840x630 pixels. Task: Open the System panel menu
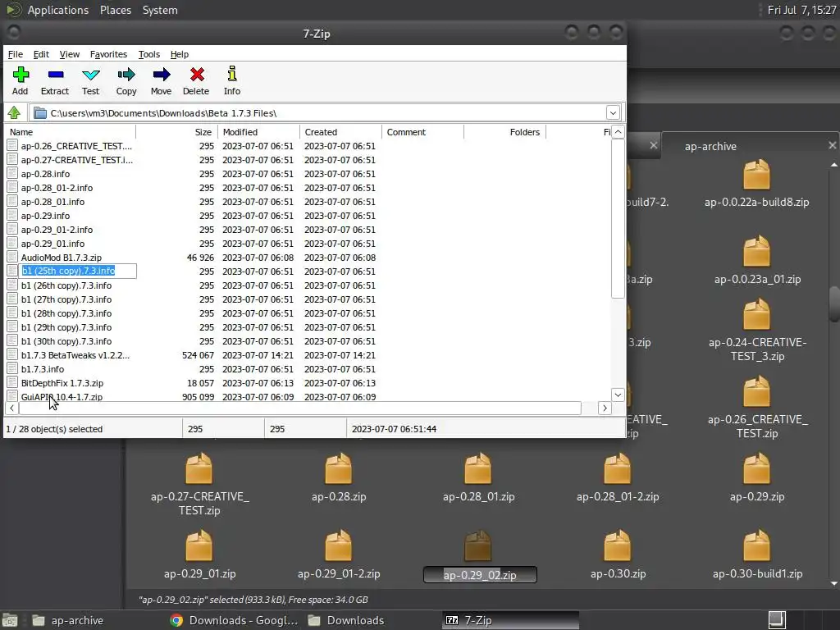[160, 10]
